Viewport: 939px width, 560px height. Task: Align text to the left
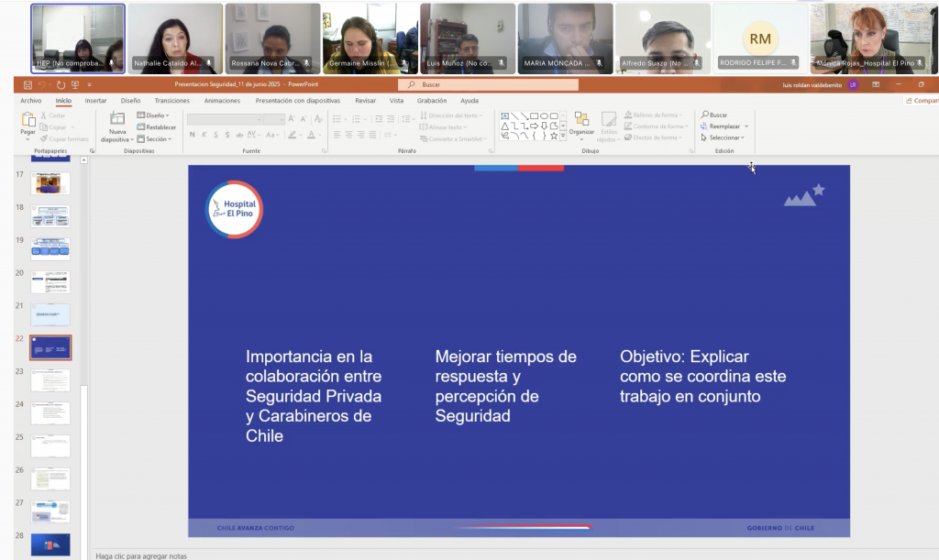coord(337,135)
